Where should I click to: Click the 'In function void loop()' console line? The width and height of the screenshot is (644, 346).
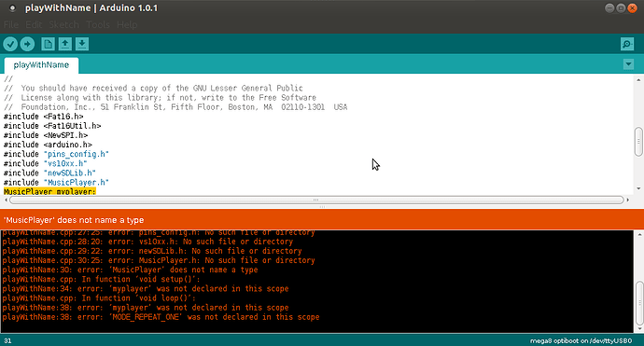tap(99, 298)
